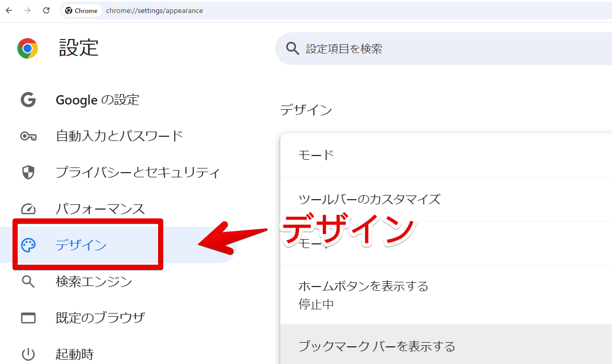
Task: Click the browser back arrow
Action: point(9,10)
